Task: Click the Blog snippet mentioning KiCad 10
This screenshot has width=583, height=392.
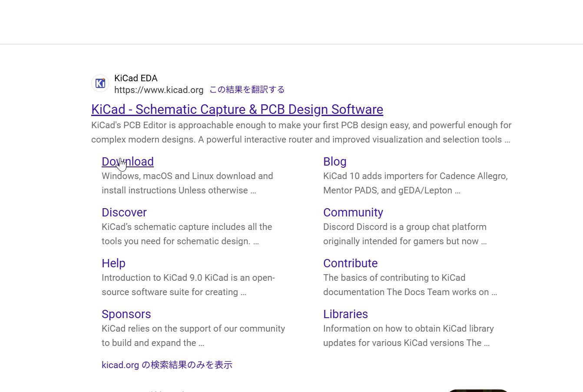Action: click(x=415, y=183)
